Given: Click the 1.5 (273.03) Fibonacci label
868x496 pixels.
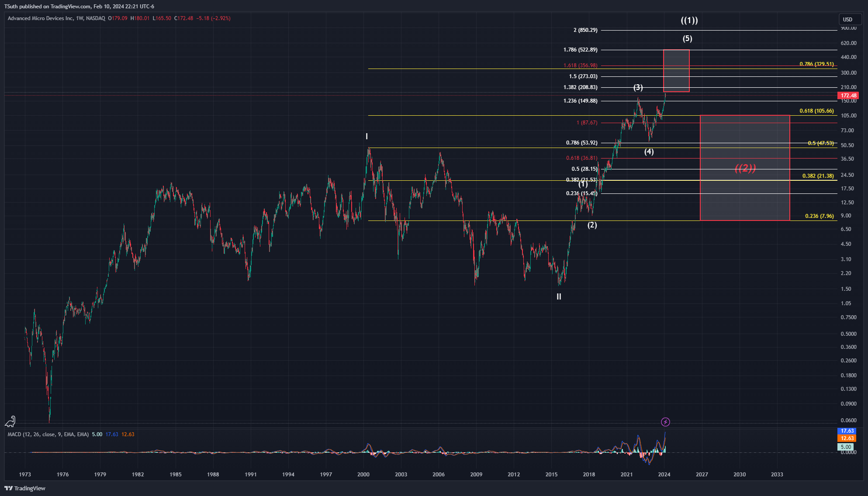Looking at the screenshot, I should pos(583,76).
